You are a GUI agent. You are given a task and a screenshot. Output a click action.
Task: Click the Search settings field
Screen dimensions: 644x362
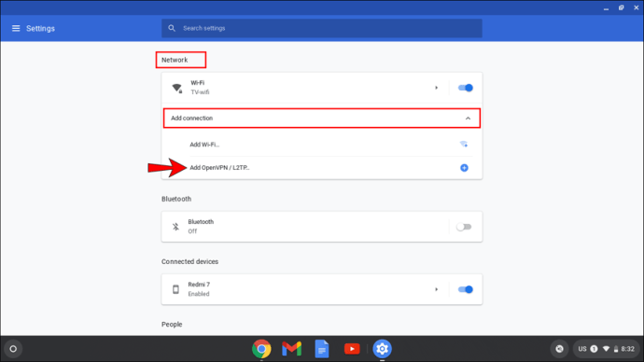(x=322, y=28)
